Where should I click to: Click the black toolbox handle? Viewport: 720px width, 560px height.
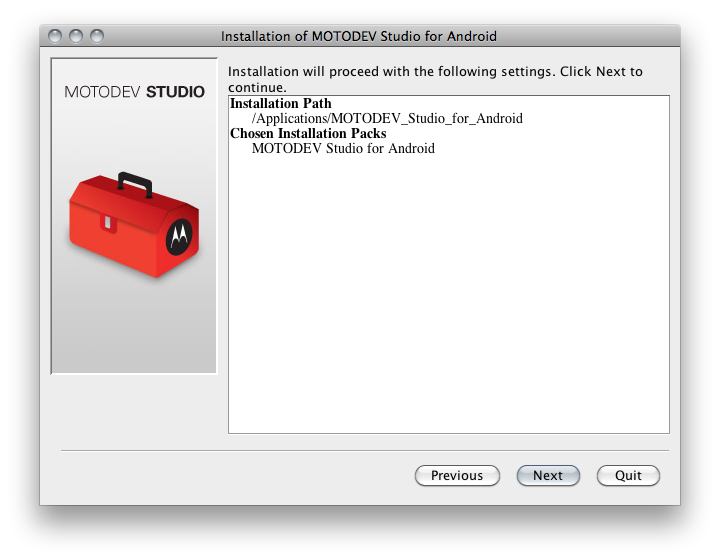pyautogui.click(x=135, y=184)
